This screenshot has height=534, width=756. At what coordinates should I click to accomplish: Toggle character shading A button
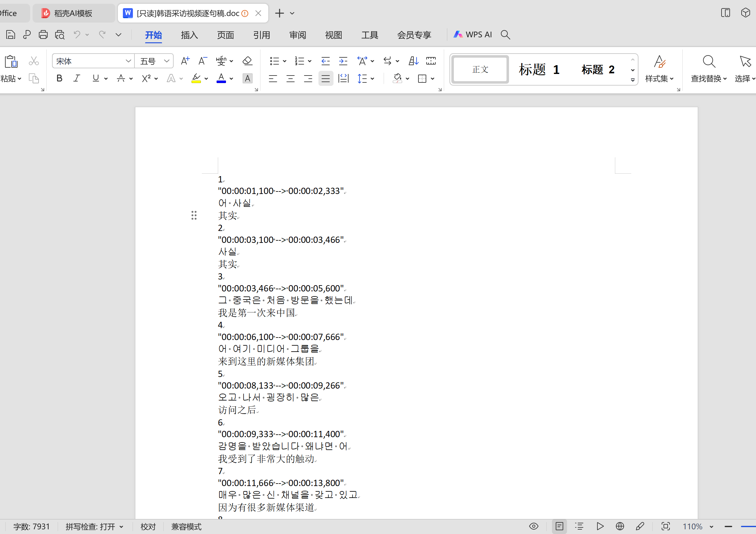[247, 78]
